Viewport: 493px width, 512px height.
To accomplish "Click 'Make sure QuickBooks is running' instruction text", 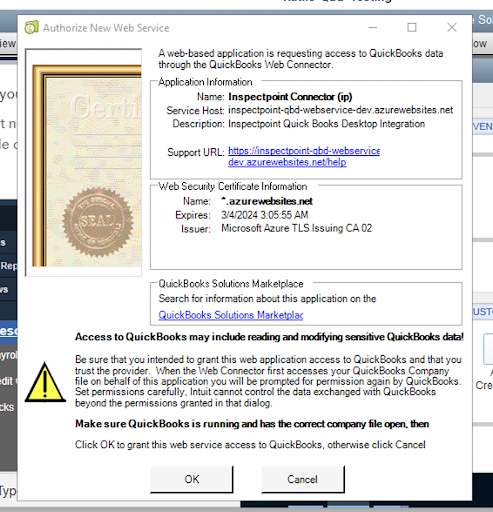I will click(252, 424).
